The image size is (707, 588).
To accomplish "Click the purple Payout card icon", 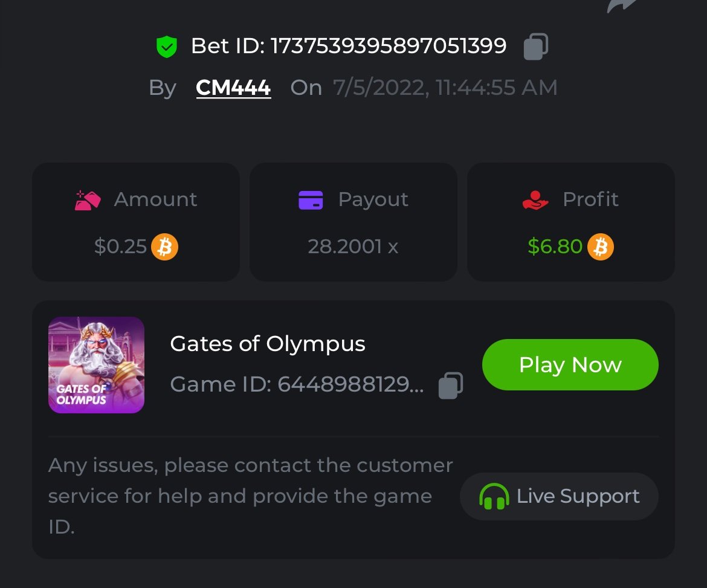I will (x=311, y=200).
